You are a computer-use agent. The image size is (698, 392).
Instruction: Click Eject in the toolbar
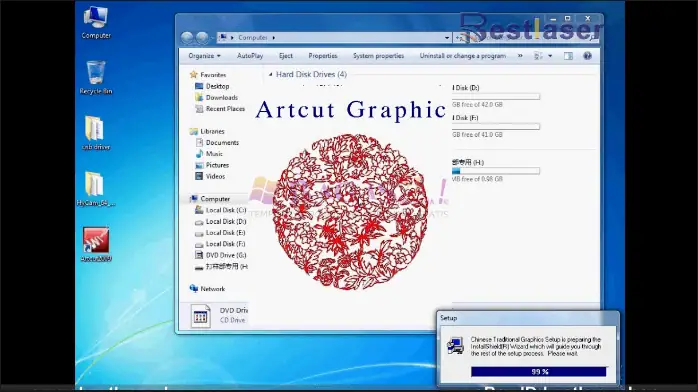pos(285,56)
